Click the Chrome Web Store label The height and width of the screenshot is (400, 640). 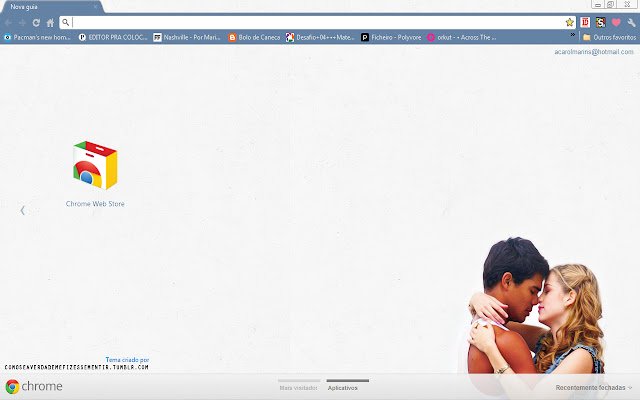click(95, 204)
